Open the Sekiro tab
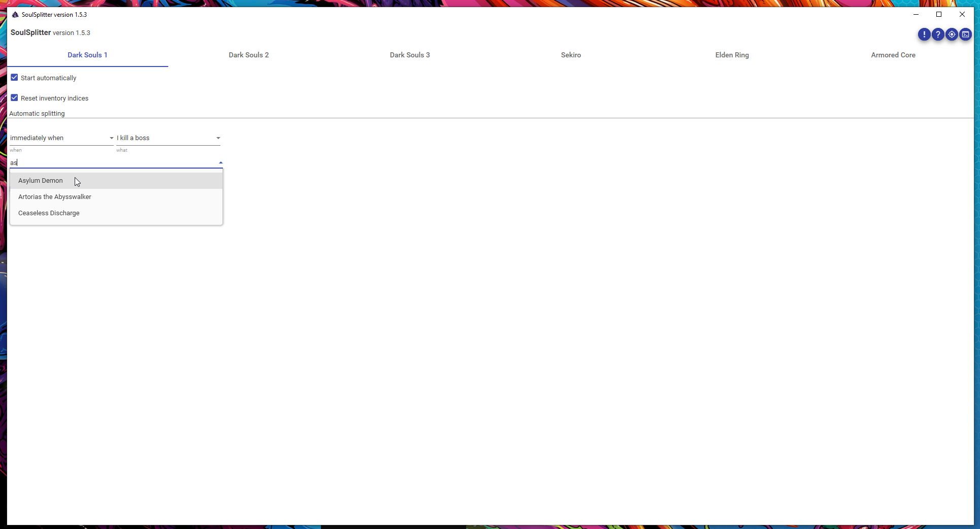 571,55
